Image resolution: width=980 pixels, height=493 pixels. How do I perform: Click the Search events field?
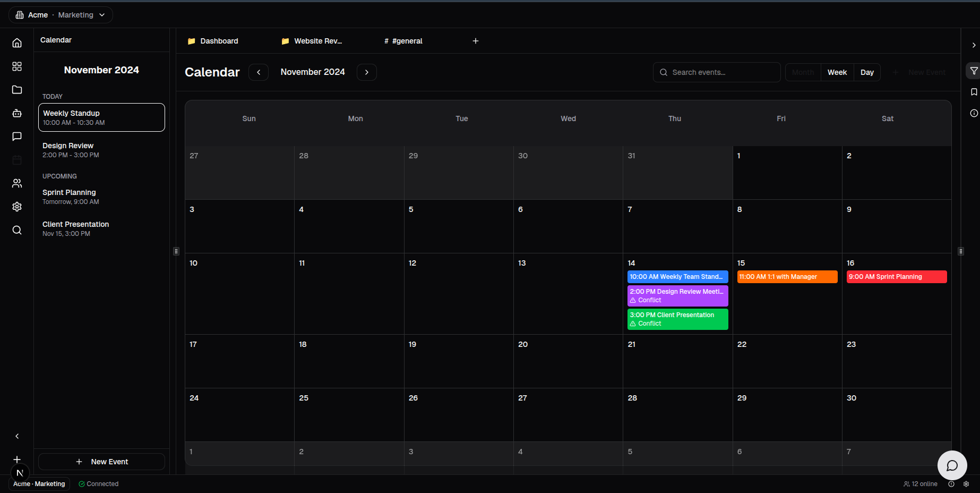[x=716, y=72]
